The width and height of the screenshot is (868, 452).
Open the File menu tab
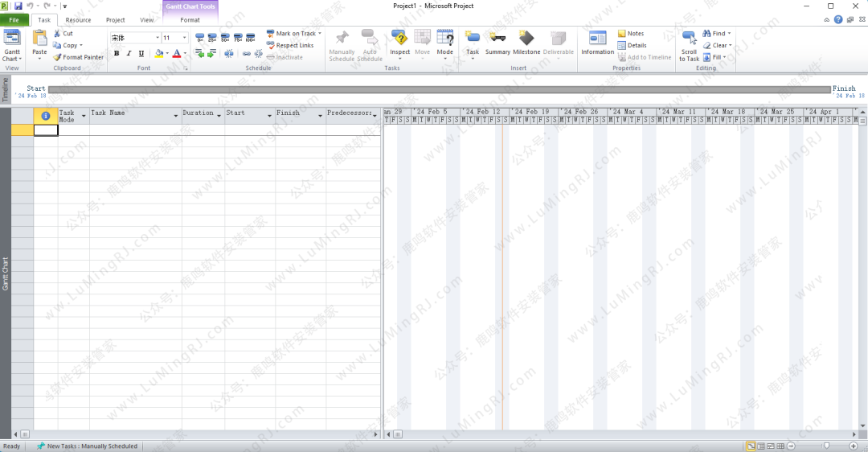(x=14, y=20)
